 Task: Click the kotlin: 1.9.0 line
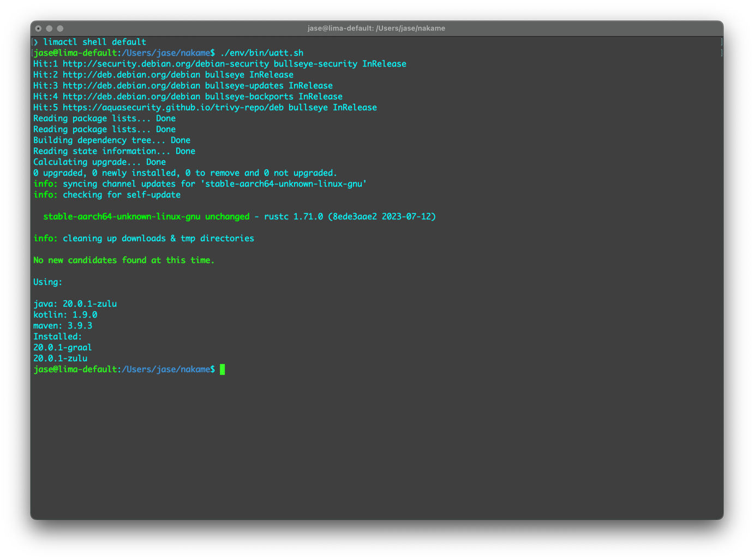point(65,315)
